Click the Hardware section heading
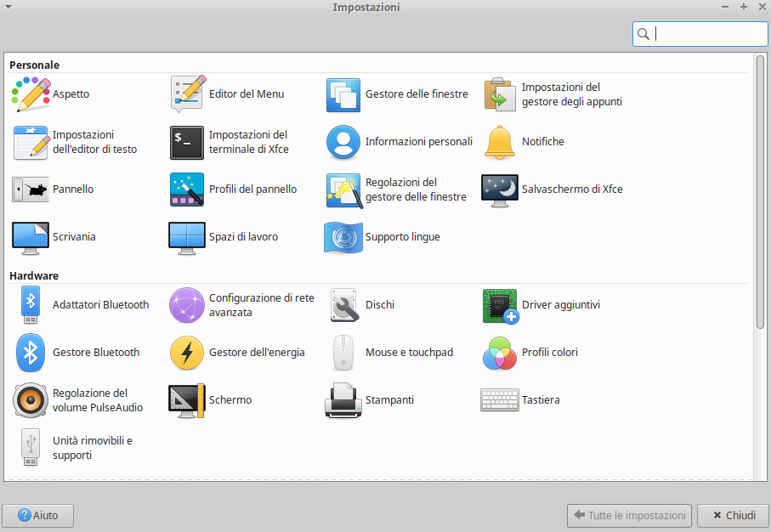 click(34, 276)
